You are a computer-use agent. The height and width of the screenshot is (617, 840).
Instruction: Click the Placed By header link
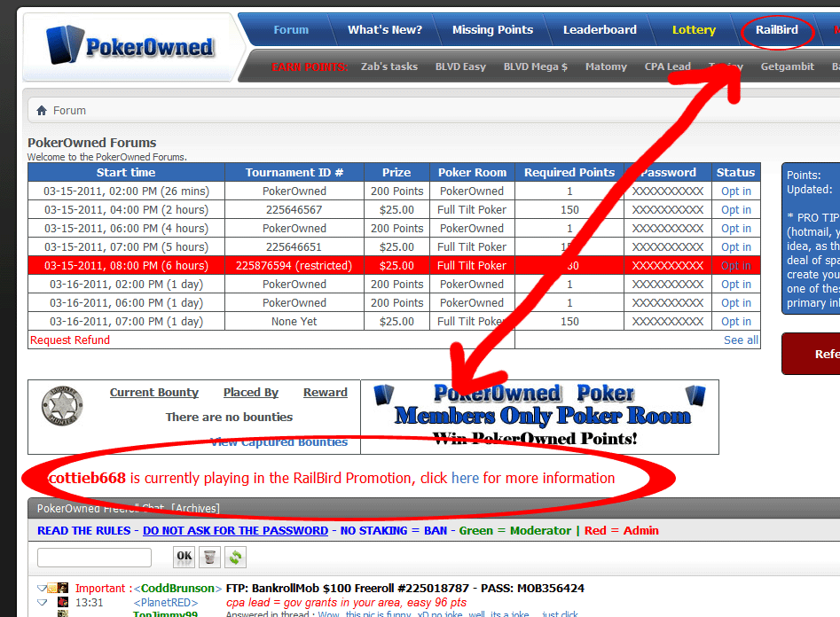coord(251,393)
